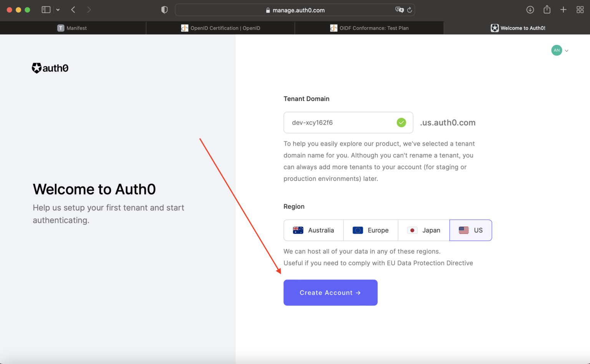Select the Australia region

tap(313, 230)
